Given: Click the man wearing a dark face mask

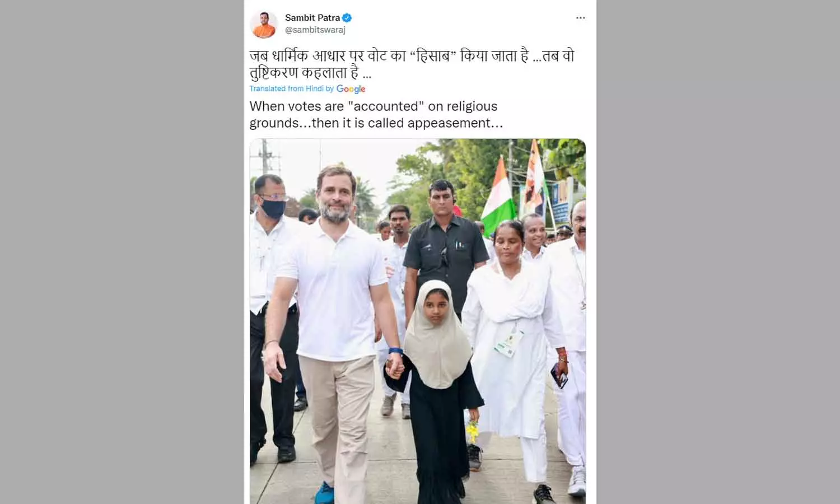Looking at the screenshot, I should pos(274,314).
